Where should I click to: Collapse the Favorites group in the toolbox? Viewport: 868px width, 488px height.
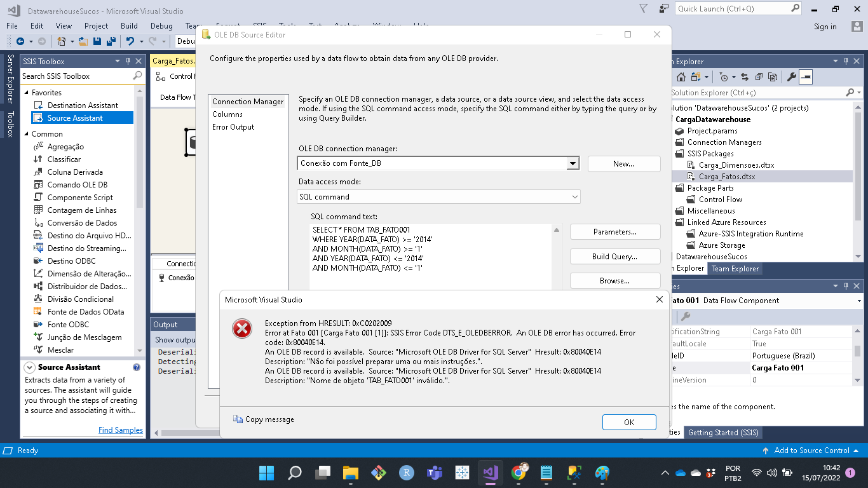pyautogui.click(x=26, y=93)
